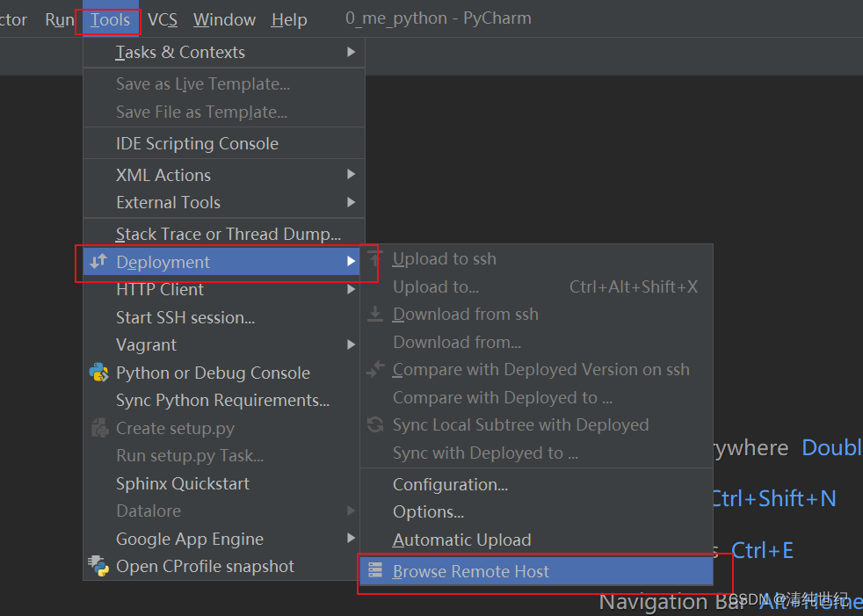Image resolution: width=863 pixels, height=616 pixels.
Task: Toggle Automatic Upload
Action: pyautogui.click(x=537, y=540)
